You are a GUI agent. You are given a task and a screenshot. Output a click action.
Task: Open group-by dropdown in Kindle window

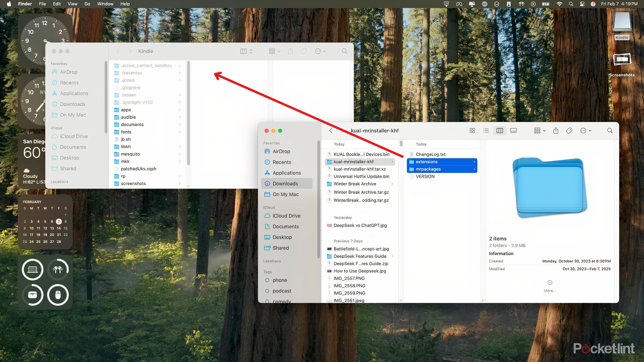(274, 51)
